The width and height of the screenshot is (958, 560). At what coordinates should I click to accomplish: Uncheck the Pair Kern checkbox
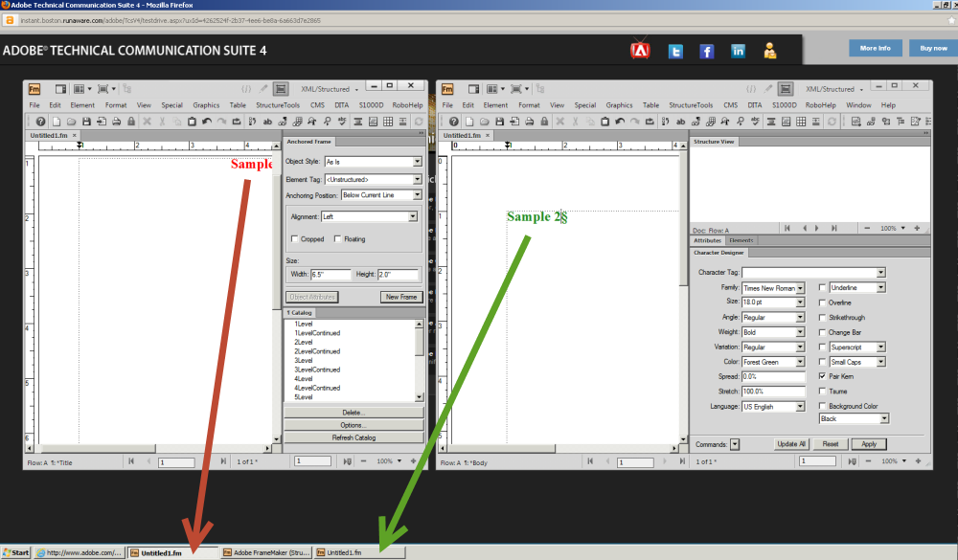coord(822,376)
